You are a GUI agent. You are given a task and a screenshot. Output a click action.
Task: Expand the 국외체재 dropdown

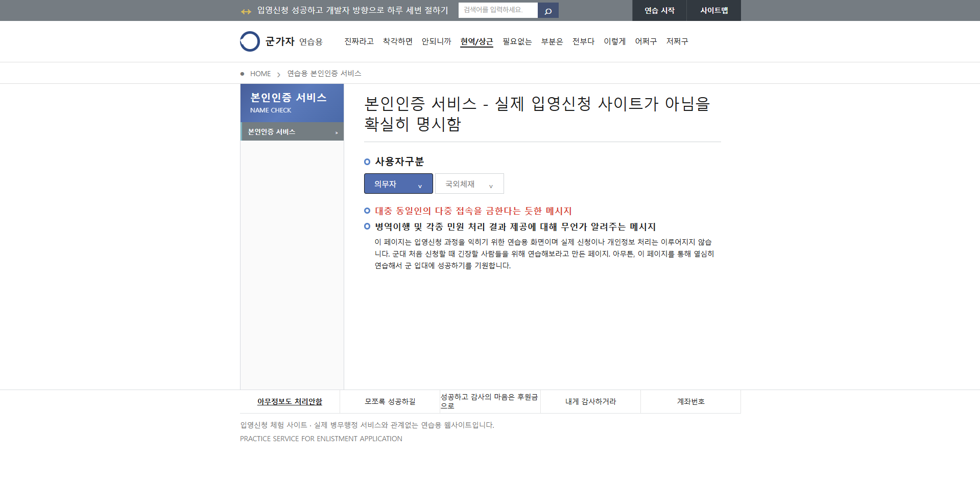(469, 184)
